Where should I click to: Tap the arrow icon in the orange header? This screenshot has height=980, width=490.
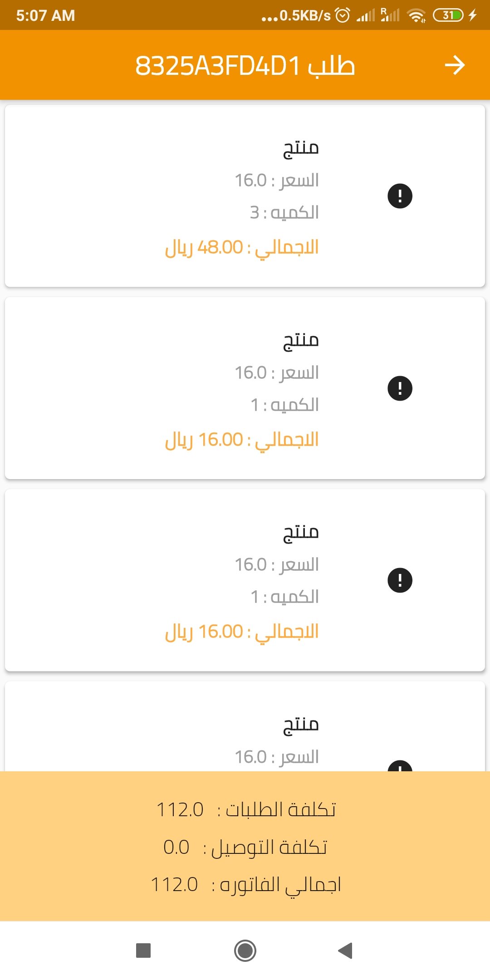pyautogui.click(x=455, y=65)
